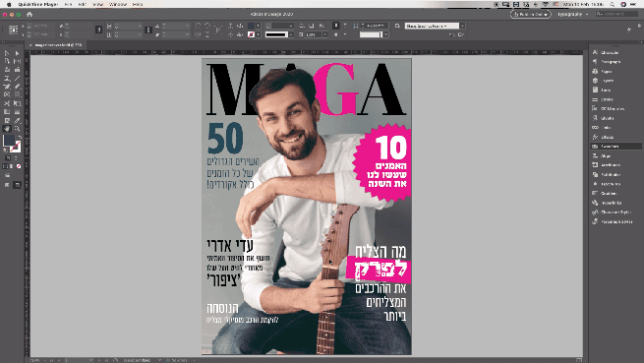Select the Selection tool arrow
This screenshot has height=363, width=644.
coord(7,53)
